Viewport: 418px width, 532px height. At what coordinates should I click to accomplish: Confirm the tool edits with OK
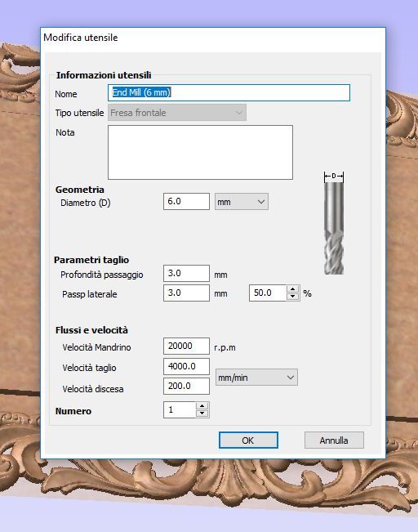coord(248,440)
